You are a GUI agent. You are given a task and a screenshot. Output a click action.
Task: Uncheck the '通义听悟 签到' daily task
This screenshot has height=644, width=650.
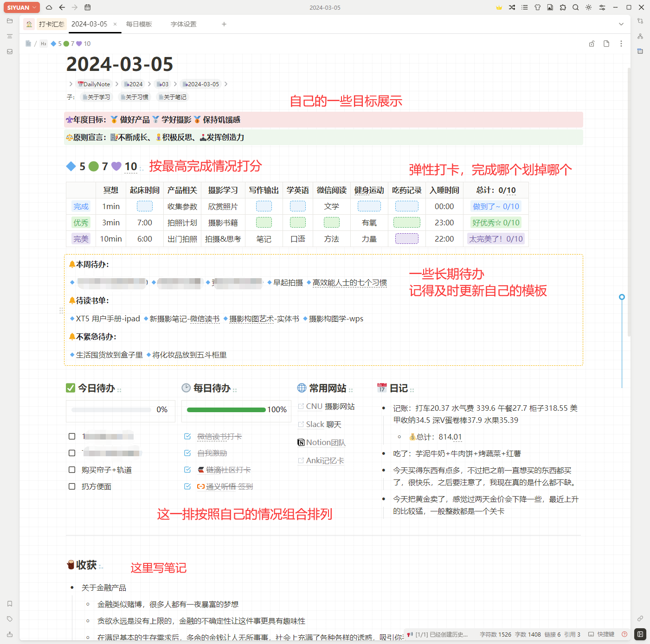coord(187,486)
